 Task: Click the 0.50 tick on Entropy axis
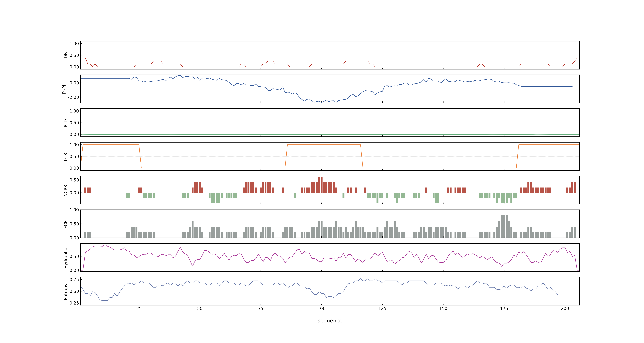point(74,291)
